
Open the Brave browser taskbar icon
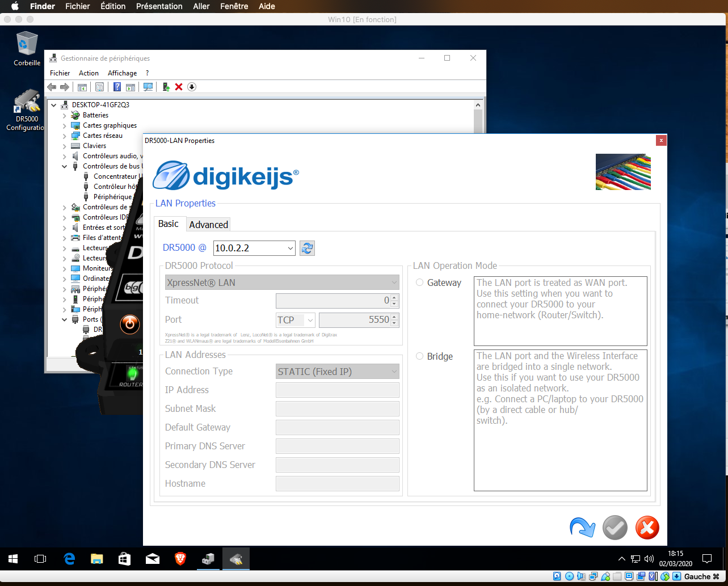point(180,559)
